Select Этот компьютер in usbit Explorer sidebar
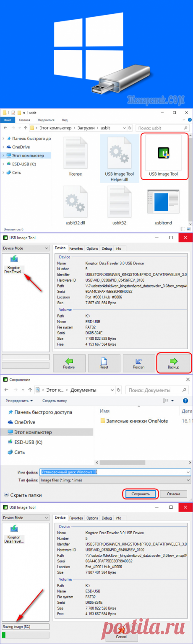Image resolution: width=193 pixels, height=644 pixels. (28, 155)
